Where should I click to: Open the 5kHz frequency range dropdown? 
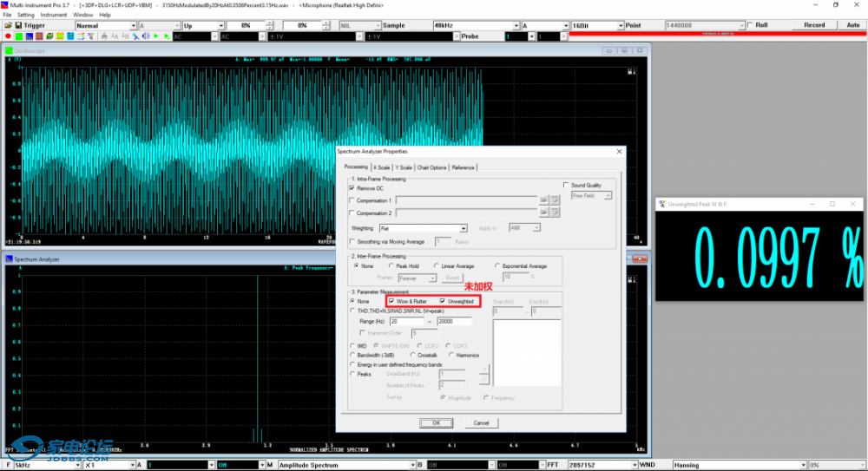(77, 465)
